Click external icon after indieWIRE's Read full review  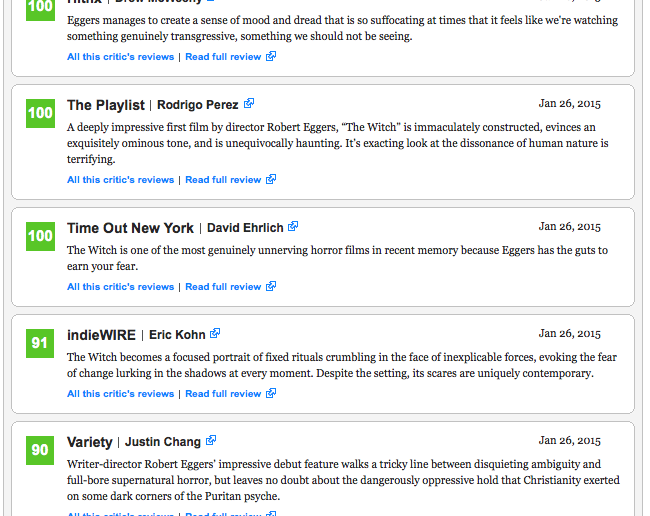click(x=271, y=393)
